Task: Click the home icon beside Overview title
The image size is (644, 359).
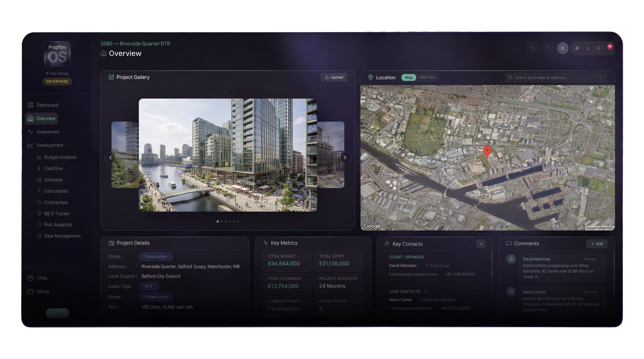Action: 104,53
